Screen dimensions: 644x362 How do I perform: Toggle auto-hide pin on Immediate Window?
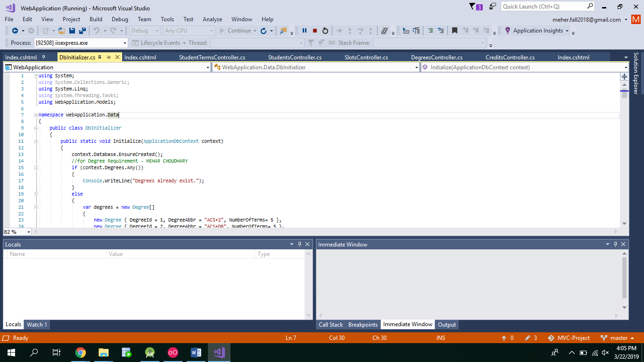[616, 244]
